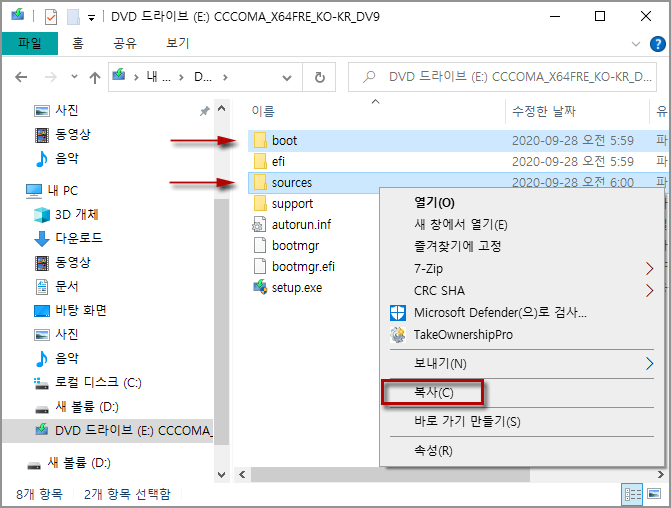Click the D... breadcrumb segment

click(x=203, y=77)
